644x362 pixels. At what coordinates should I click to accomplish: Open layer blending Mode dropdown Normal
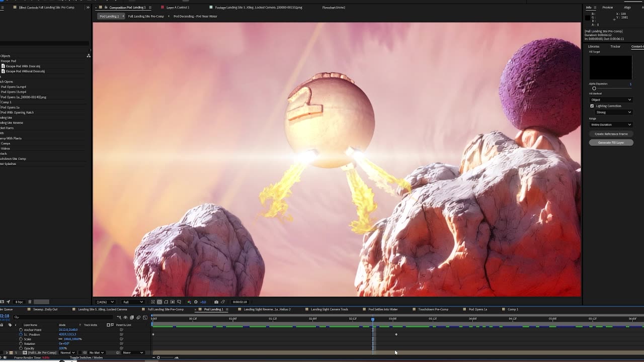click(68, 352)
